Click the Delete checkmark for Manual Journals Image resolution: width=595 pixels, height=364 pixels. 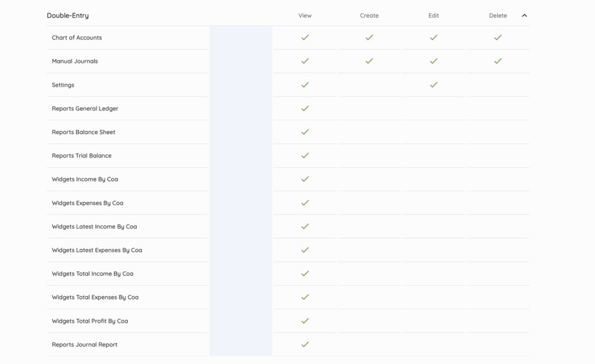tap(497, 61)
